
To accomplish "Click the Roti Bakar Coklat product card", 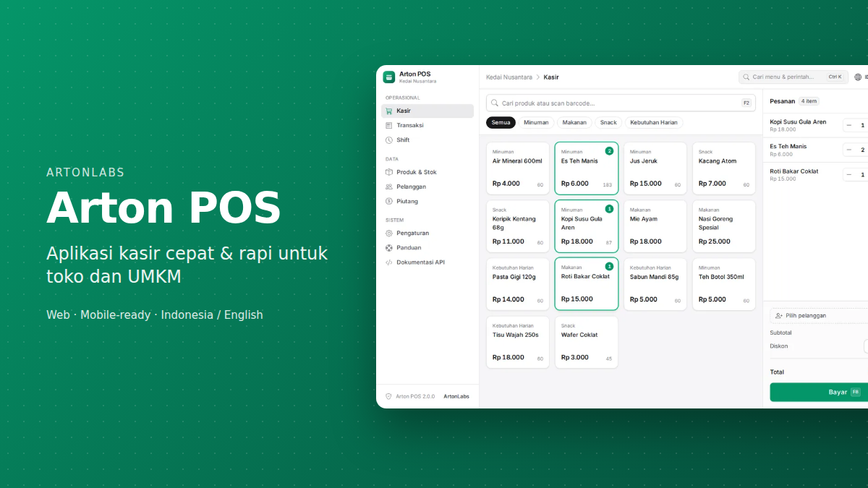I will pos(587,284).
